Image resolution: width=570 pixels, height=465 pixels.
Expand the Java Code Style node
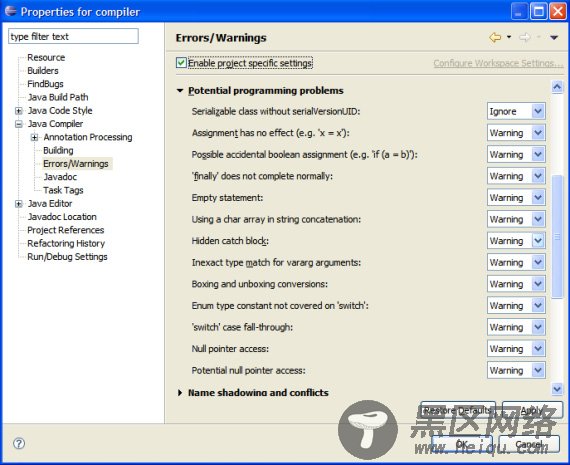click(19, 111)
